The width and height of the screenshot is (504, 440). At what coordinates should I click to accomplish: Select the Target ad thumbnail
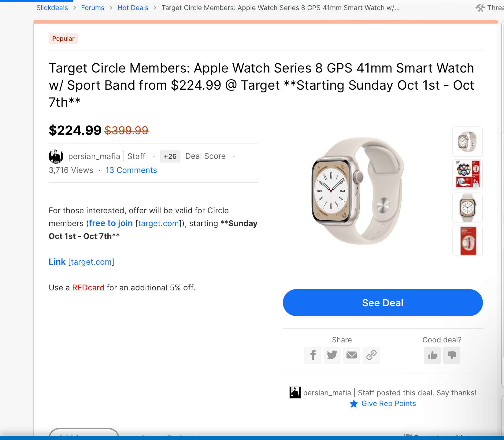click(x=467, y=175)
